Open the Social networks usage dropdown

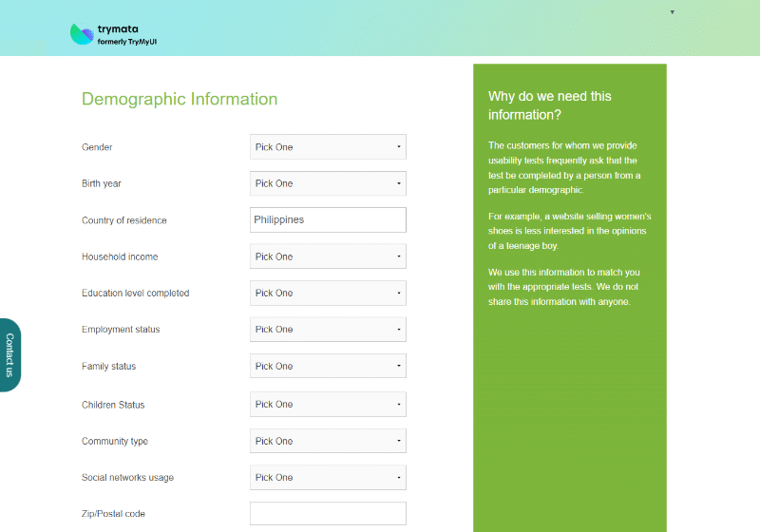click(328, 477)
